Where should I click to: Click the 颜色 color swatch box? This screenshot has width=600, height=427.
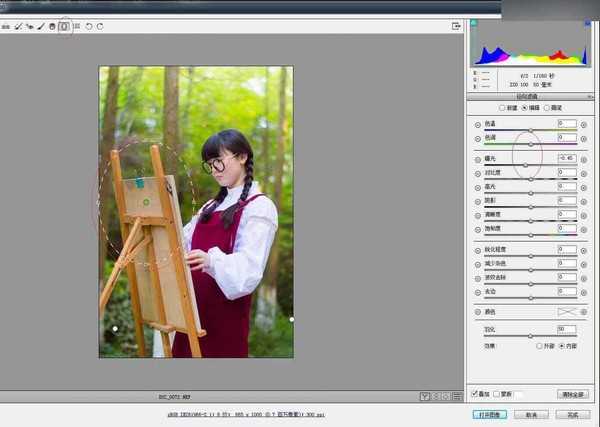tap(567, 312)
